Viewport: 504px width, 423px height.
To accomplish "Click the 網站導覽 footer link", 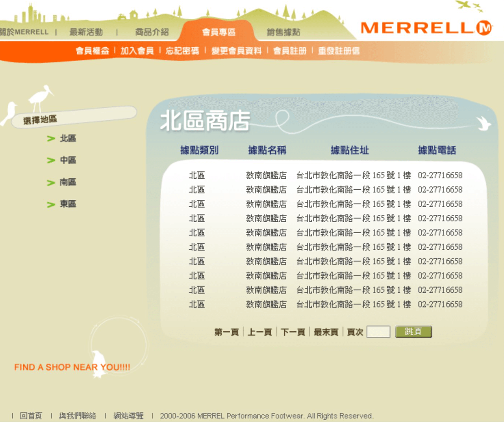I will click(x=128, y=416).
